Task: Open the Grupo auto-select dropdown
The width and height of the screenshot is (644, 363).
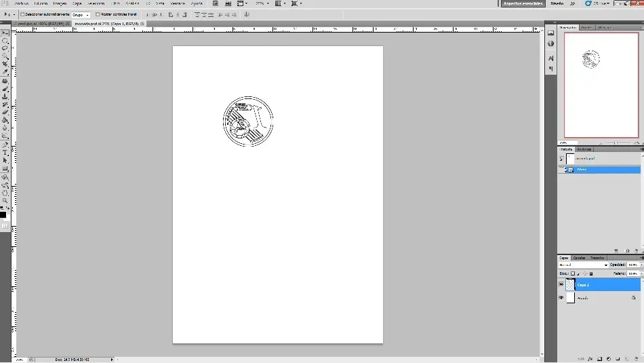Action: 81,15
